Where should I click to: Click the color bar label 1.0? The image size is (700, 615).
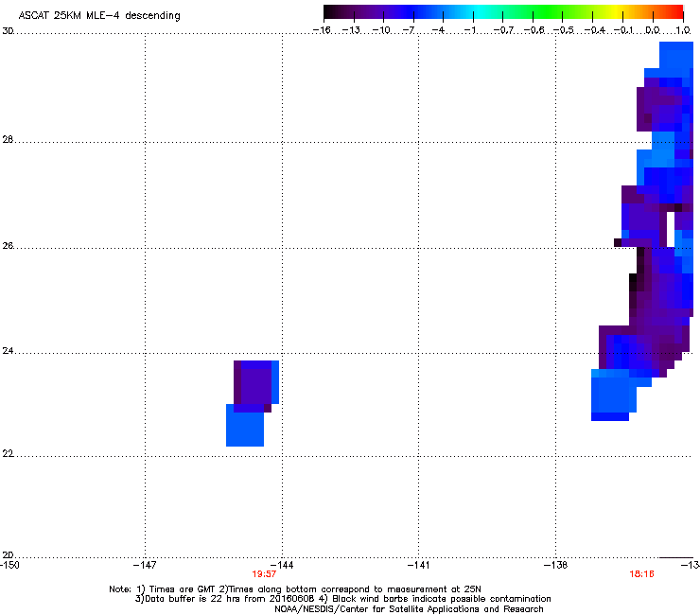(x=683, y=30)
